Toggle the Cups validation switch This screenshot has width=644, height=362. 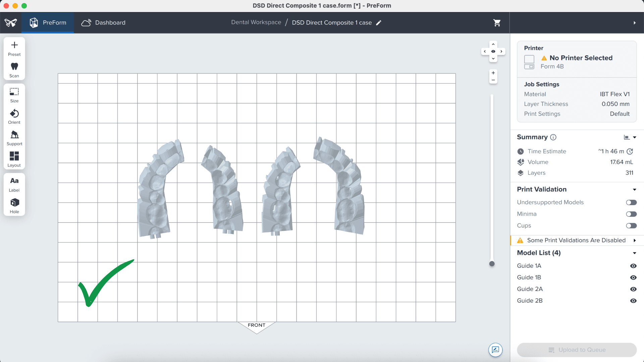[631, 226]
